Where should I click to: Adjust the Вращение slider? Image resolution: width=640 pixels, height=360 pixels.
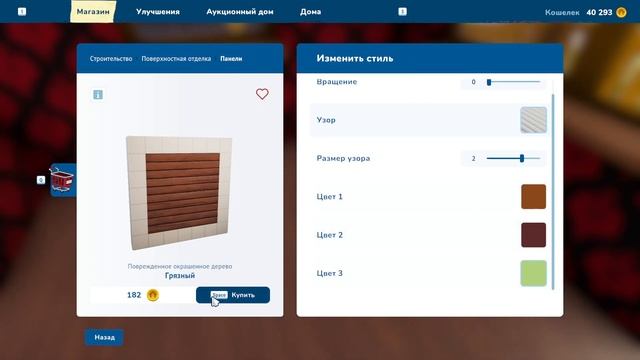click(x=513, y=82)
